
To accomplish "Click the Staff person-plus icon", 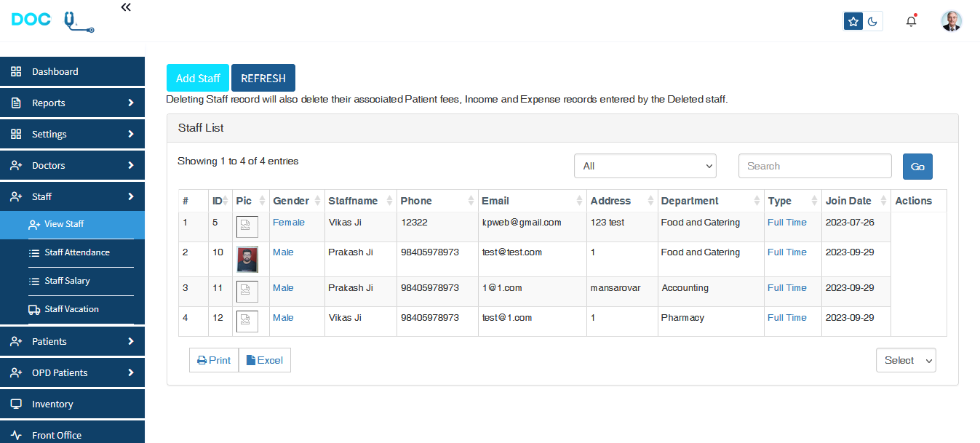I will [16, 197].
